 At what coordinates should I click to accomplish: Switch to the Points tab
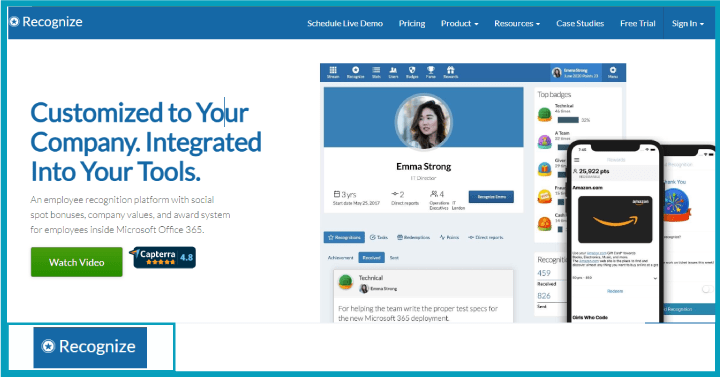(450, 237)
